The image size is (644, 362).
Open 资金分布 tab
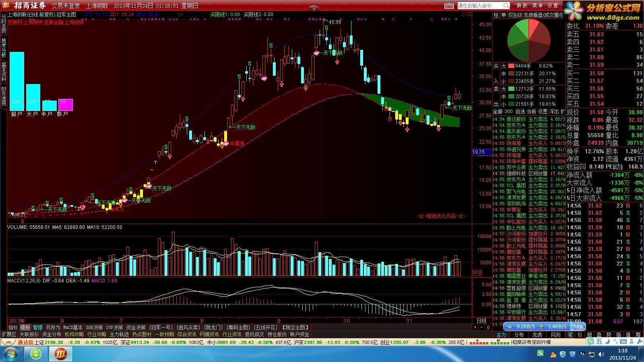(x=52, y=334)
